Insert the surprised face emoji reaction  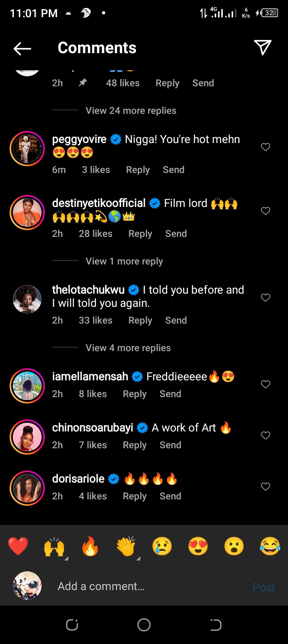click(234, 546)
